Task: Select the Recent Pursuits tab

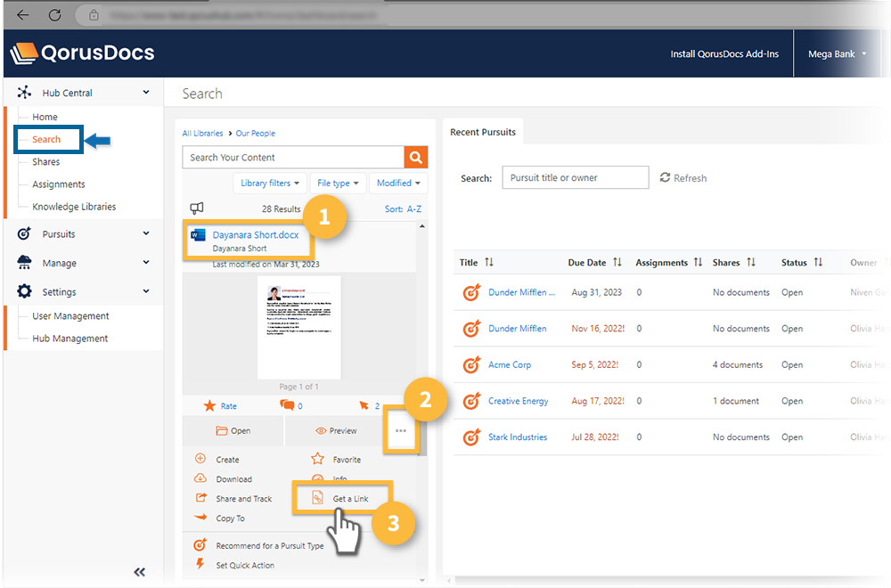Action: [x=483, y=132]
